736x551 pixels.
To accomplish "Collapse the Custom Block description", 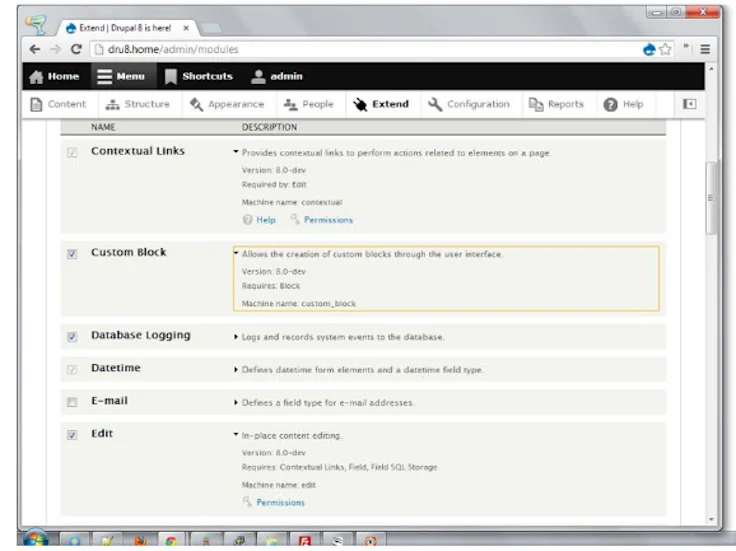I will point(236,253).
